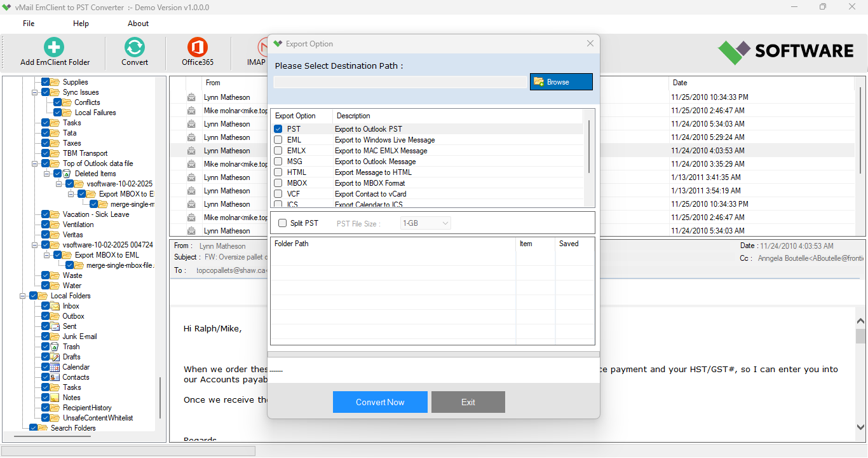Click the Export Option dialog logo icon
Screen dimensions: 868x458
278,44
